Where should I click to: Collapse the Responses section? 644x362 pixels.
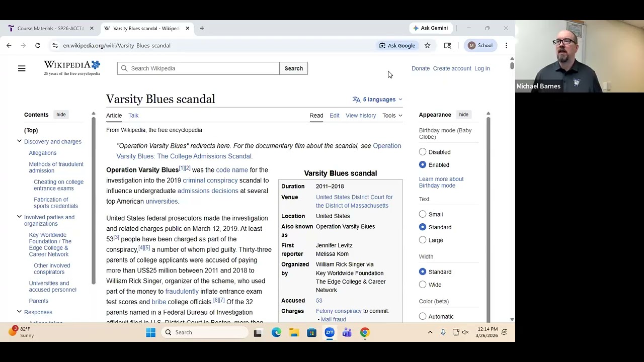(19, 312)
